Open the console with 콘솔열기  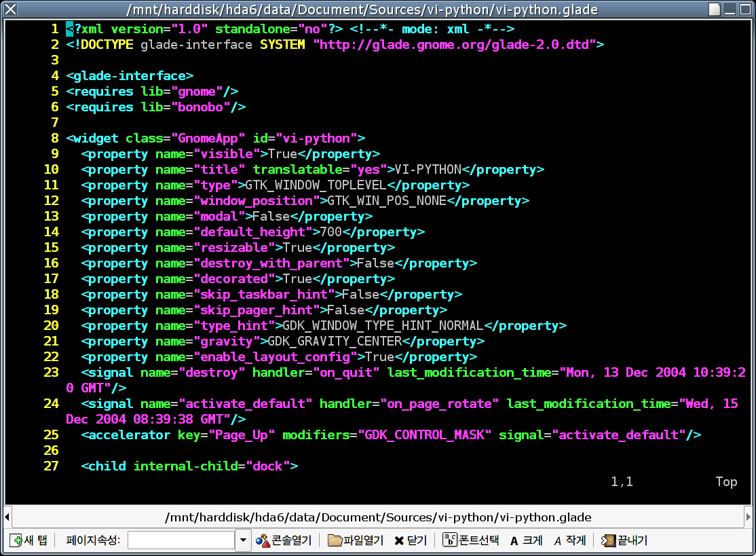(x=284, y=540)
